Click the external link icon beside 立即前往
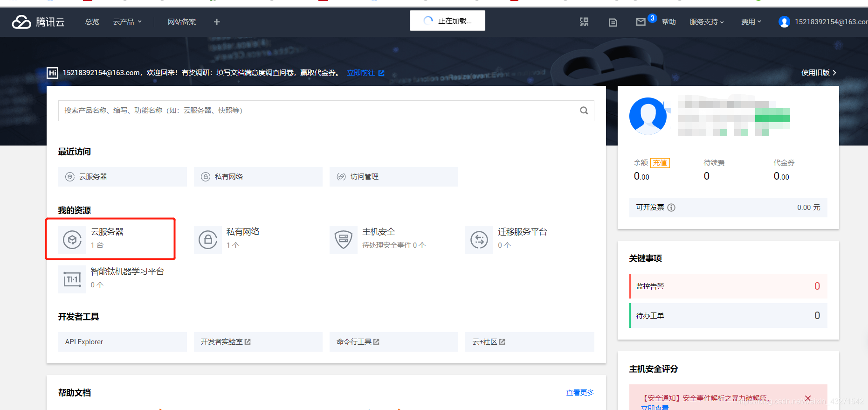Image resolution: width=868 pixels, height=410 pixels. [x=381, y=73]
